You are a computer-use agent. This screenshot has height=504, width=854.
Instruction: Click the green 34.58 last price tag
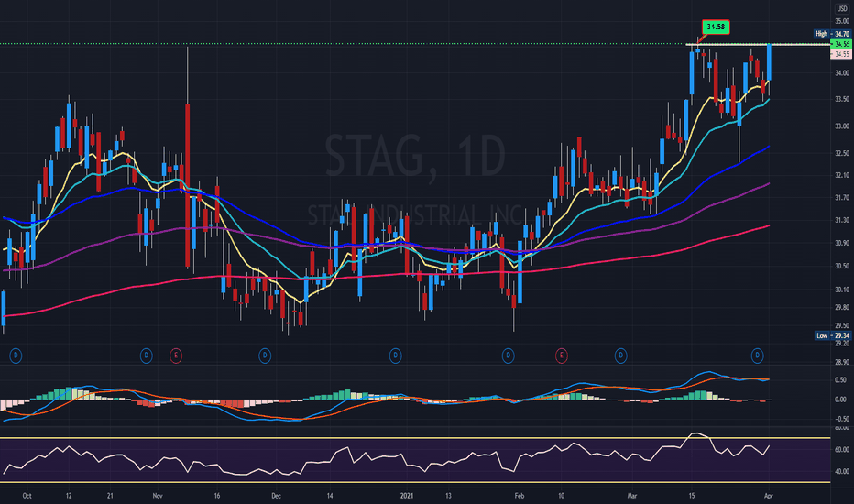841,44
